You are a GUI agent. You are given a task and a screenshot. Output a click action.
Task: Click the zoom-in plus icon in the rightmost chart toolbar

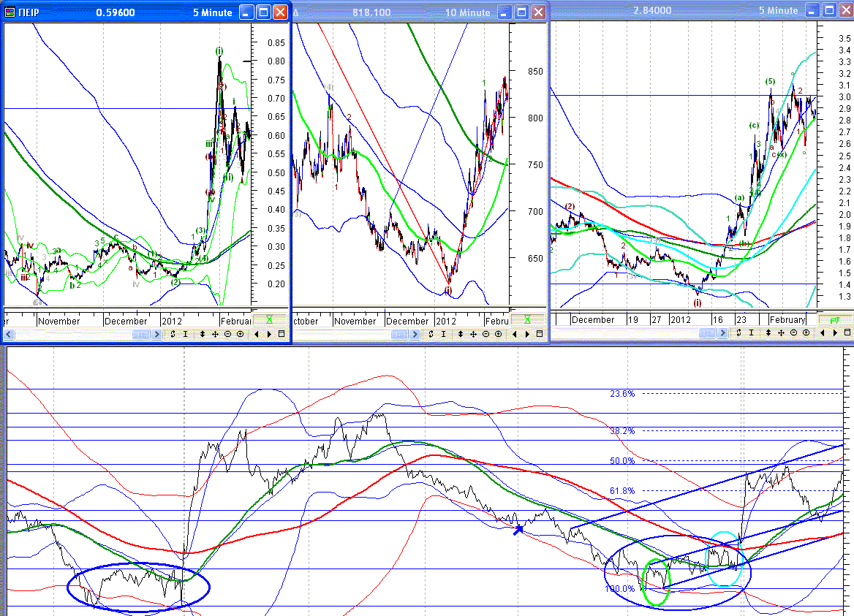(806, 332)
